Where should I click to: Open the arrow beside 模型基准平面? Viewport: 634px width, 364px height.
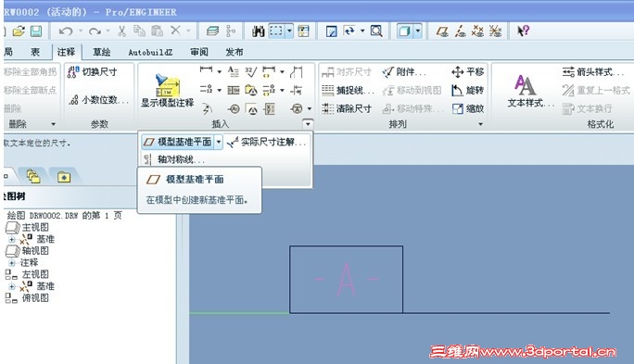click(x=219, y=142)
